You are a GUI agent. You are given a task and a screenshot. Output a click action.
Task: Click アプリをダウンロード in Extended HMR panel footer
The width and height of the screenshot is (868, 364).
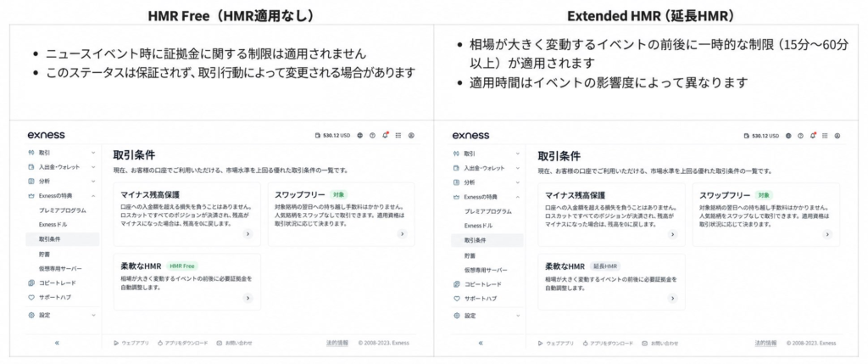point(608,344)
